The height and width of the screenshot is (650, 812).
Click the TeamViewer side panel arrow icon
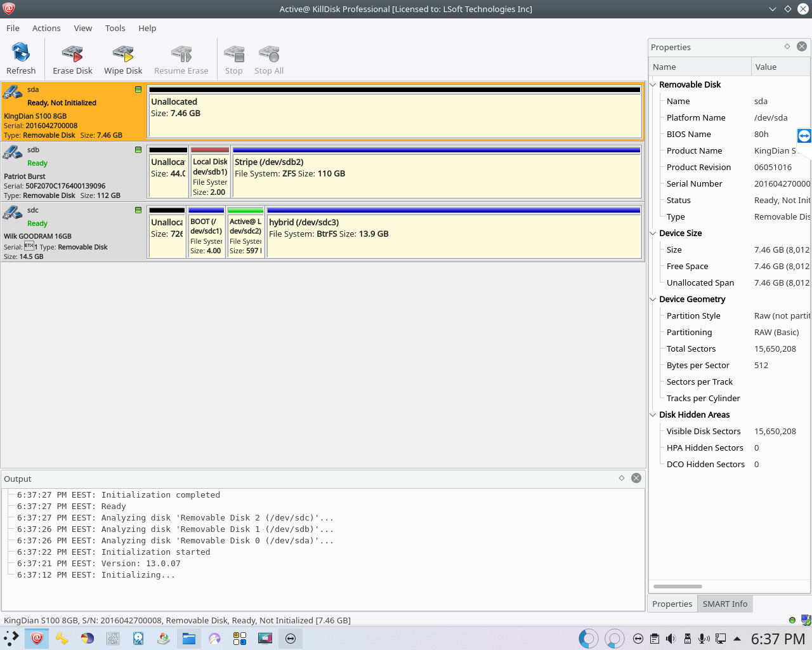click(x=804, y=135)
